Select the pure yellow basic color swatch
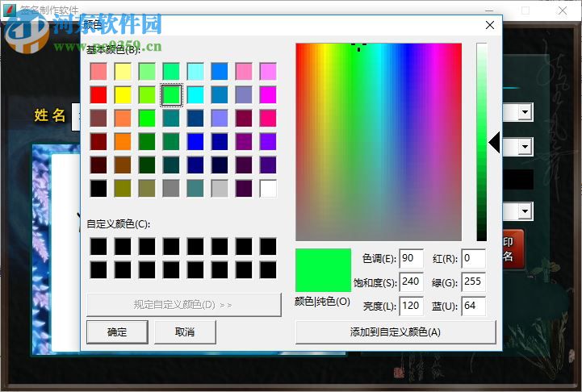Viewport: 582px width, 392px height. (x=123, y=95)
